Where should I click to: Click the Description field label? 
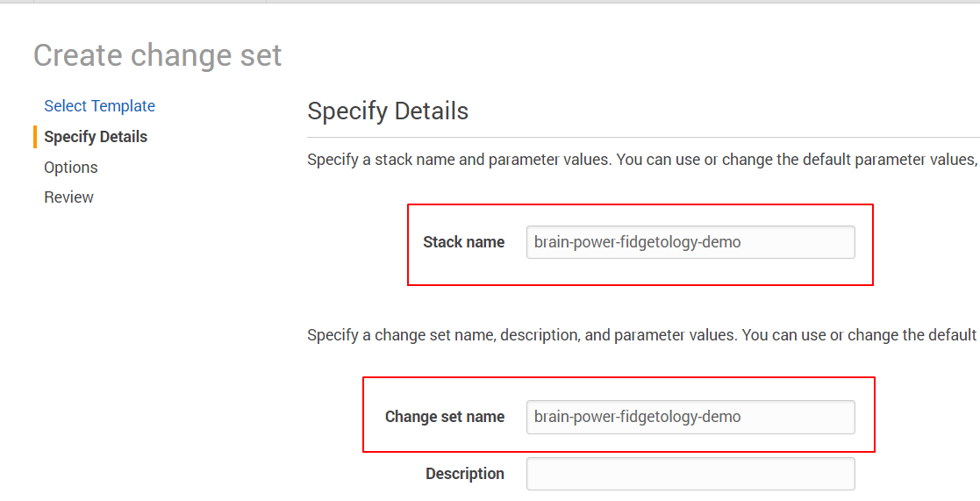click(465, 474)
